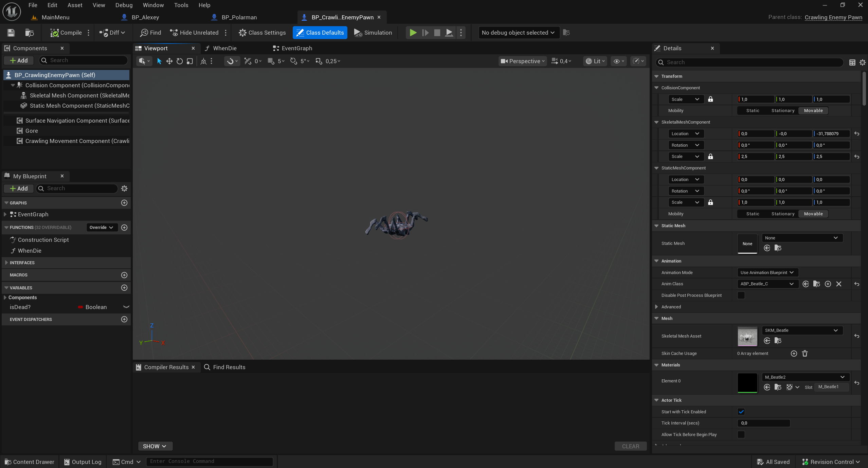Screen dimensions: 868x468
Task: Clear the Anim Class with X icon
Action: 839,284
